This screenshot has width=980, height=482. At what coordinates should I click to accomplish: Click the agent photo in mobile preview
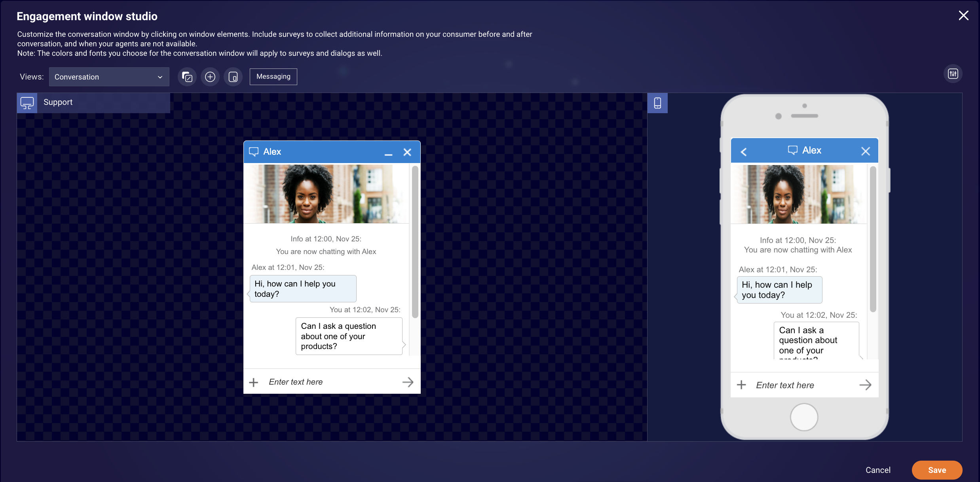coord(799,194)
